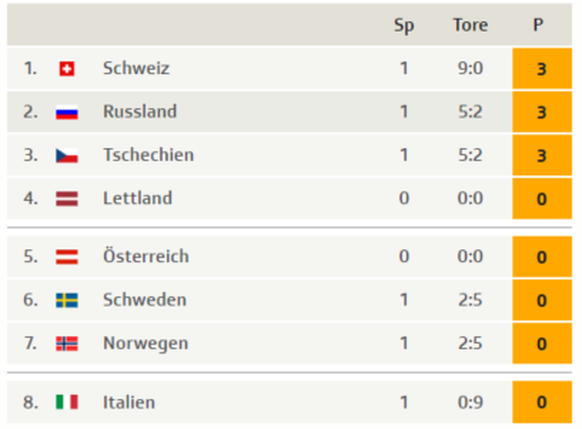Image resolution: width=582 pixels, height=429 pixels.
Task: Select the Schweden team name
Action: [x=145, y=299]
